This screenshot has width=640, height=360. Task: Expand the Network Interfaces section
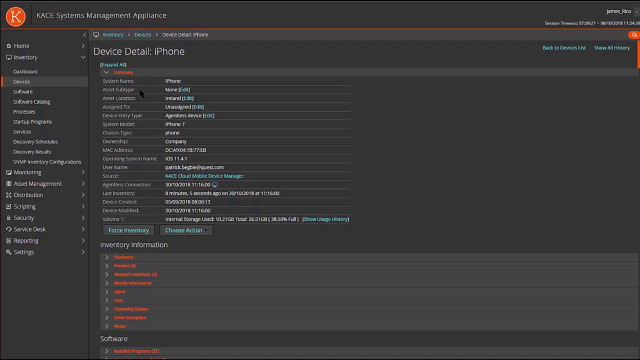point(107,274)
